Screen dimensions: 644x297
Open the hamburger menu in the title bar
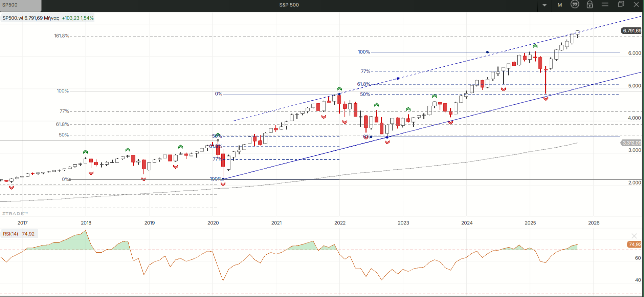pos(605,5)
